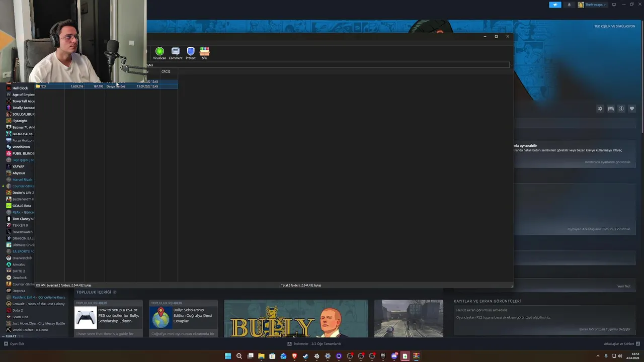Click the Steam announcements megaphone button
Image resolution: width=644 pixels, height=362 pixels.
(555, 5)
